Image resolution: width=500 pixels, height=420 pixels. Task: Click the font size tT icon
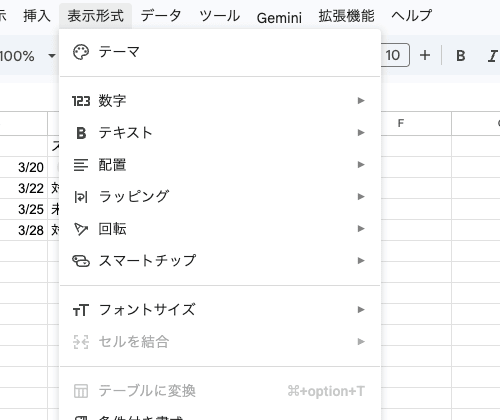click(x=81, y=310)
